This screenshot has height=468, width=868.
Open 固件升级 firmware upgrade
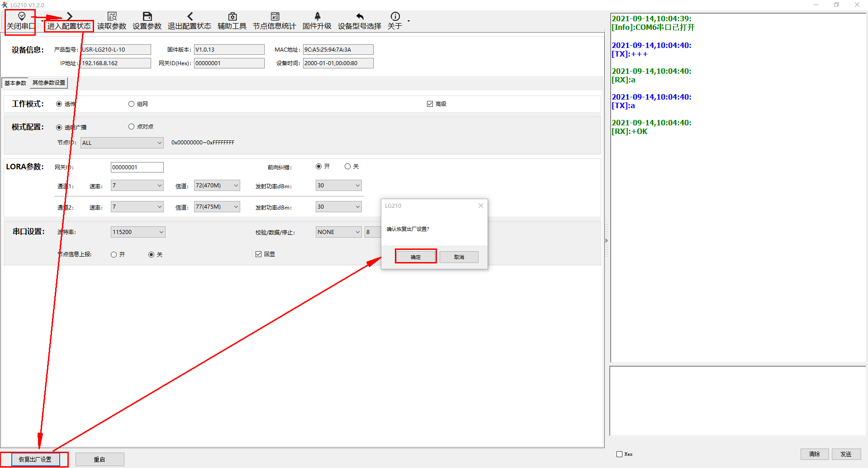[x=317, y=17]
